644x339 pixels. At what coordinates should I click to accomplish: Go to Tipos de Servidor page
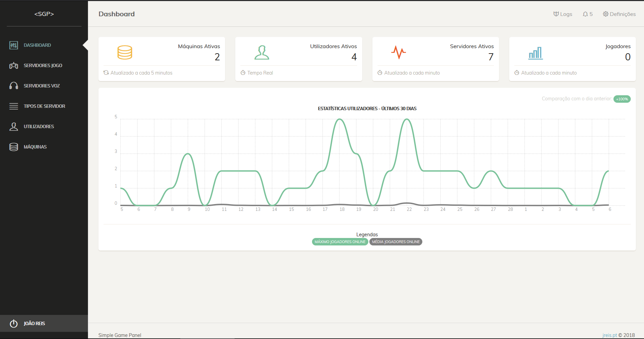coord(44,106)
